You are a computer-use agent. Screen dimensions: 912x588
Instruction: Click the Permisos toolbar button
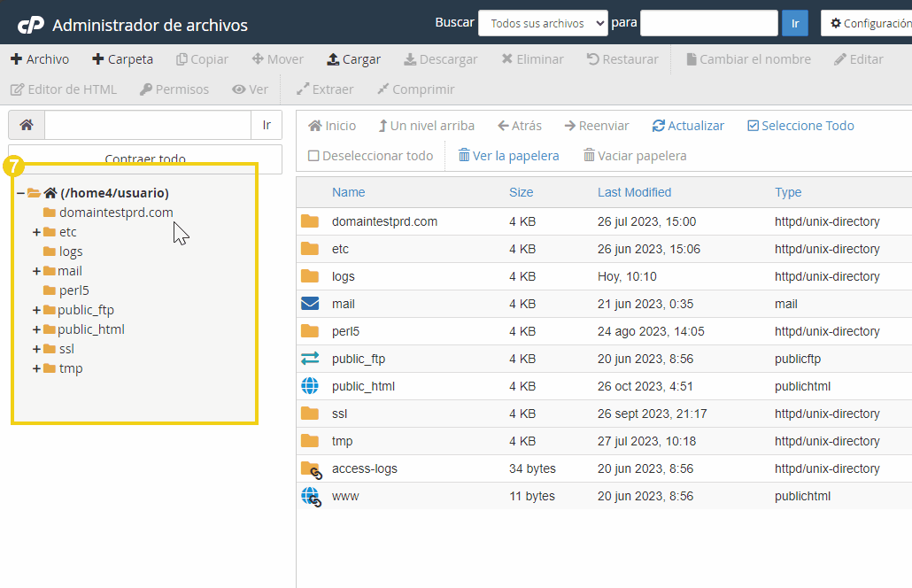click(174, 89)
